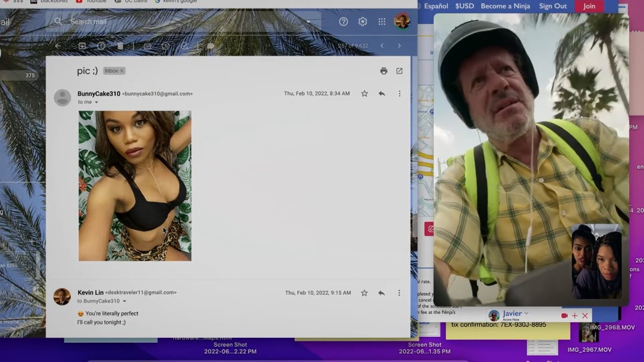Viewport: 644px width, 362px height.
Task: Mark the email as unread
Action: tap(147, 46)
